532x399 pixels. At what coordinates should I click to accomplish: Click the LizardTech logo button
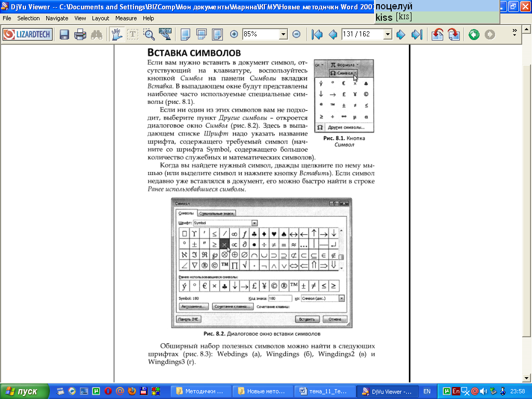pos(28,34)
